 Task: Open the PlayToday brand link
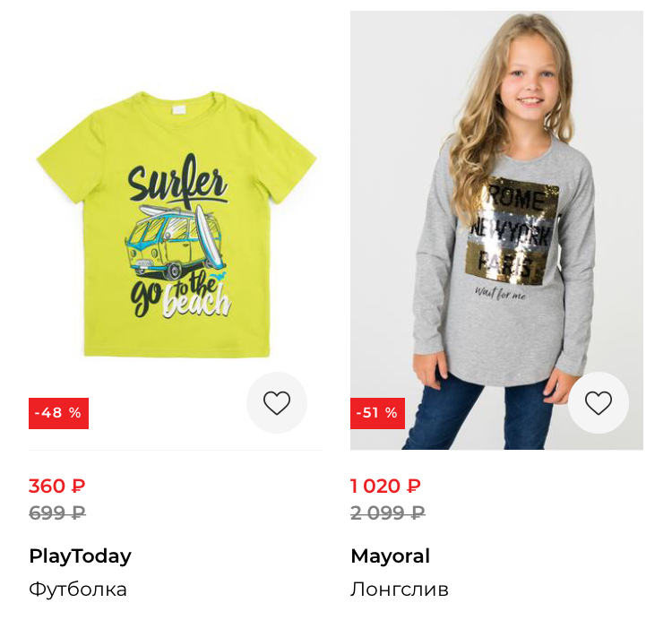80,555
